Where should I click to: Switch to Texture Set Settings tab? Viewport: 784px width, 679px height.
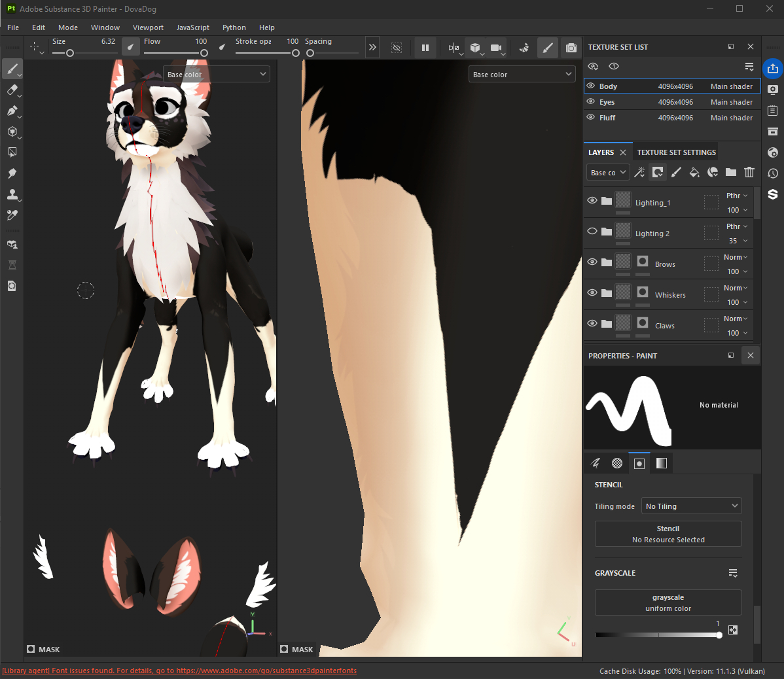tap(676, 152)
